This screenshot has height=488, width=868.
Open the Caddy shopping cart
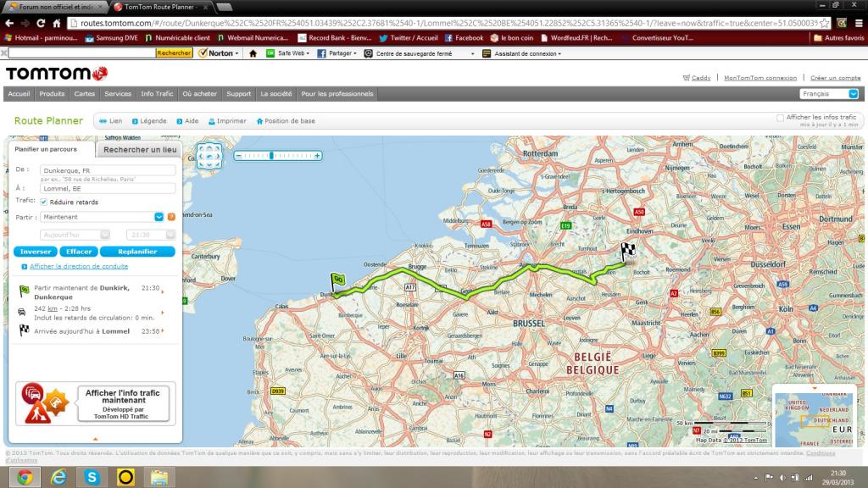pos(697,78)
